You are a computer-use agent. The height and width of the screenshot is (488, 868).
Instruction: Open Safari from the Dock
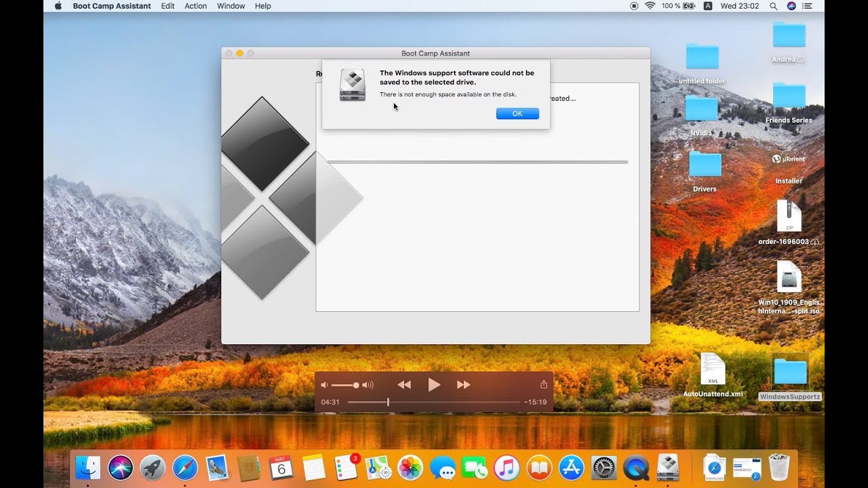[x=185, y=468]
